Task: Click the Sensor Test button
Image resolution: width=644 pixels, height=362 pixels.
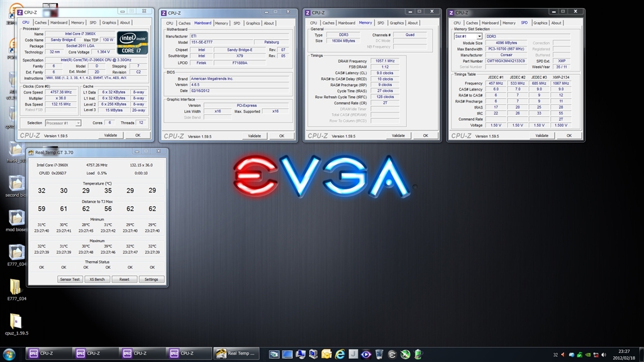Action: [69, 279]
